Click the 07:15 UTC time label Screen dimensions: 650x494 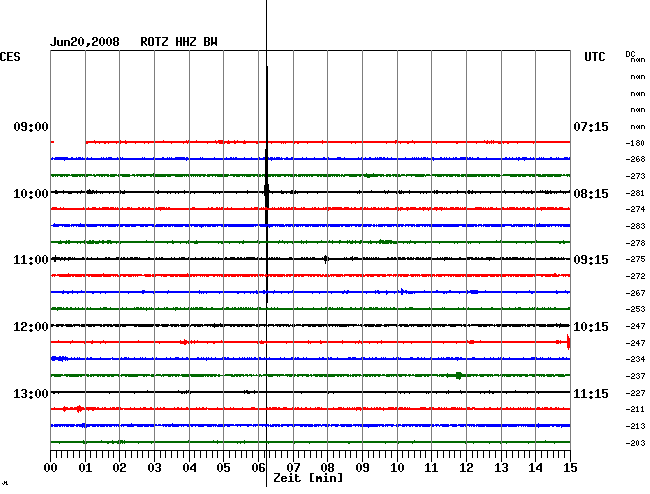(591, 126)
